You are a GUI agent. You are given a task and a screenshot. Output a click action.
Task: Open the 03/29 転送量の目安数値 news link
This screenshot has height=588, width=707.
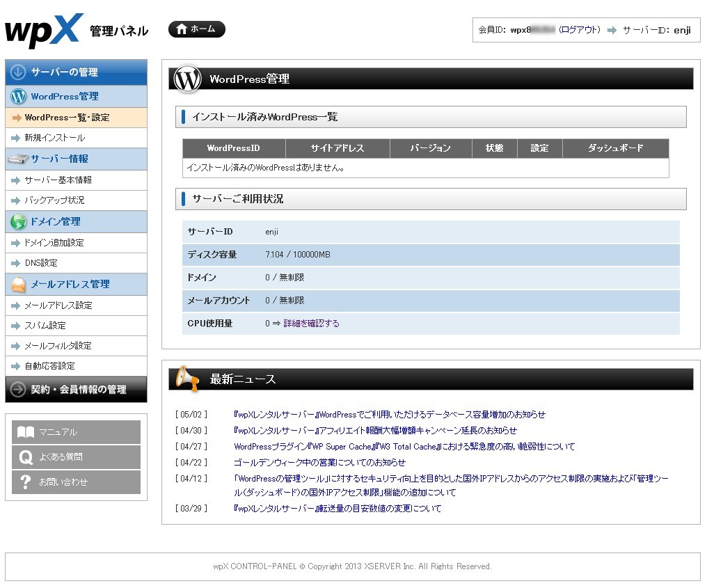(x=337, y=508)
